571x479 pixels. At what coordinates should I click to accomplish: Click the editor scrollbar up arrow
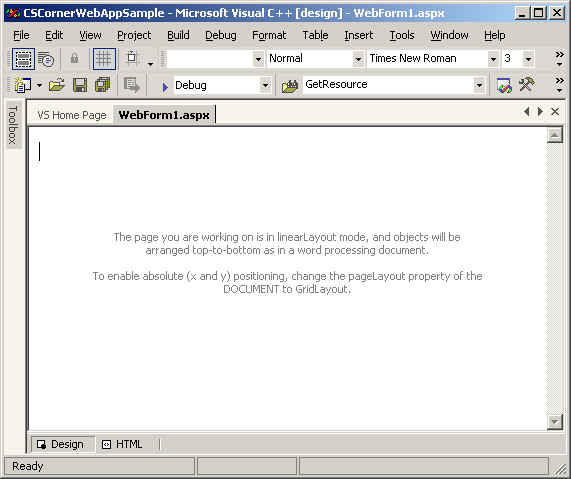click(x=555, y=136)
